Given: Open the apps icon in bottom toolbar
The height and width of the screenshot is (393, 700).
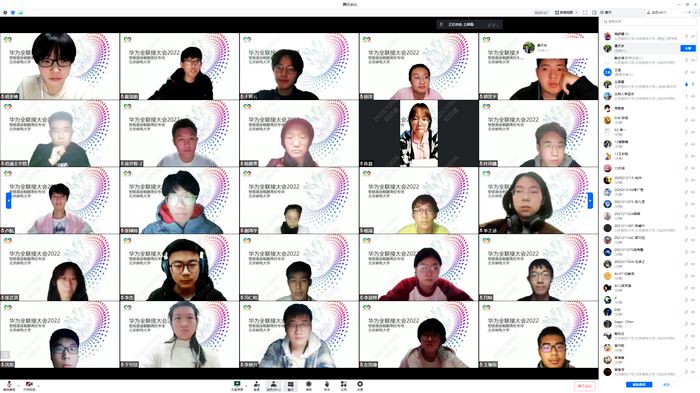Looking at the screenshot, I should 343,384.
